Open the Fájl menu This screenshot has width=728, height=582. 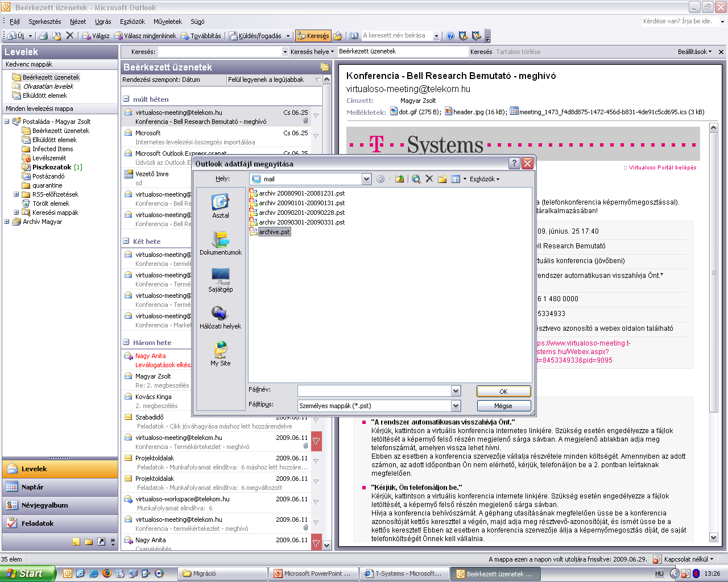[15, 22]
